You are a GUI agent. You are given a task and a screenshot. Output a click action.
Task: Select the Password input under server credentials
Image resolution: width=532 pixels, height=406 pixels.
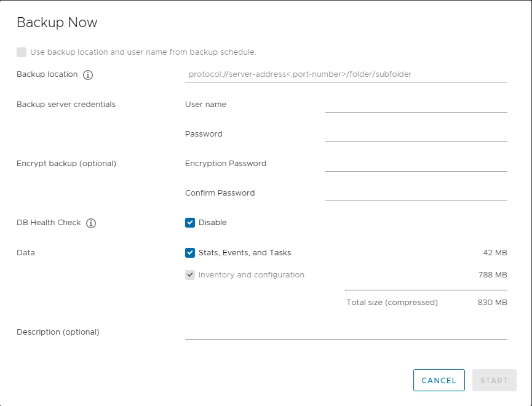click(416, 134)
